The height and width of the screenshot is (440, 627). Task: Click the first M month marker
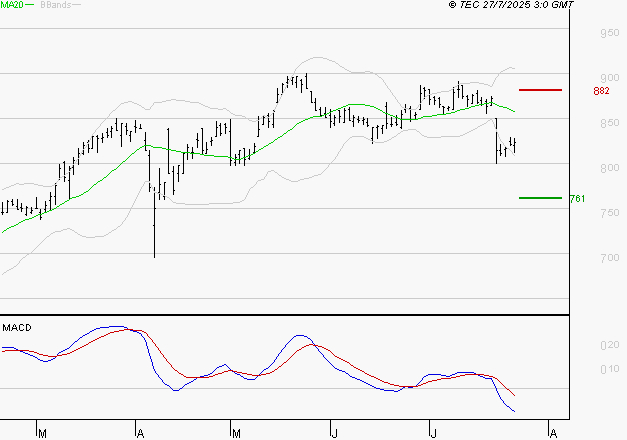click(x=42, y=433)
